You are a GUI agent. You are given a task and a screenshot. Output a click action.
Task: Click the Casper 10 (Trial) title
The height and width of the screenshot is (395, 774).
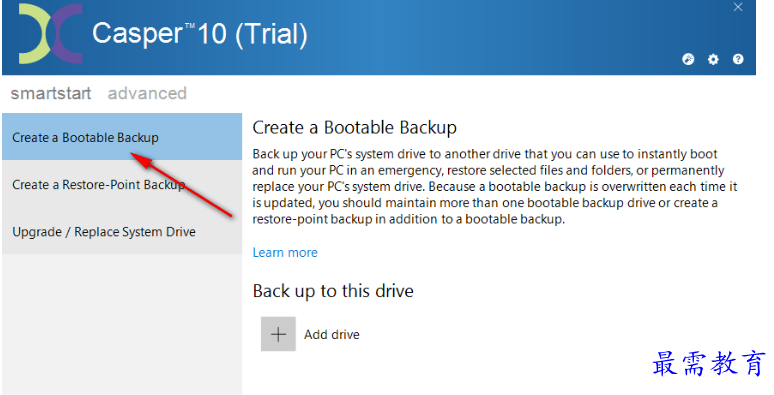point(200,34)
